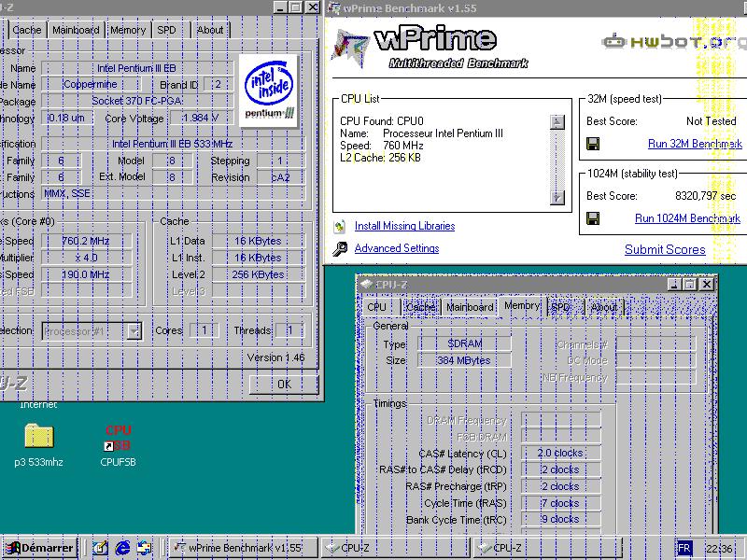
Task: Click the Core Speed value 760.2 MHz
Action: tap(86, 241)
